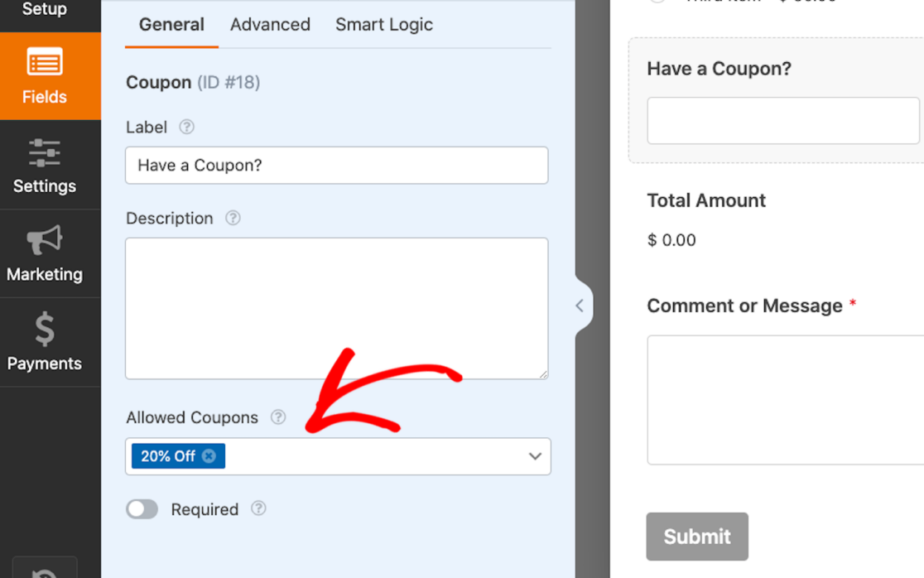Viewport: 924px width, 578px height.
Task: Collapse the field options sidebar panel
Action: (x=580, y=306)
